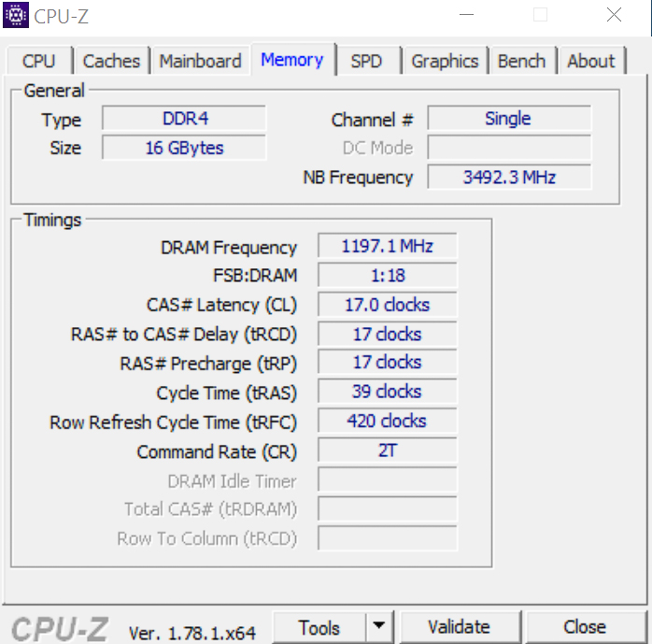The height and width of the screenshot is (644, 652).
Task: Click the Command Rate value 2T
Action: coord(388,451)
